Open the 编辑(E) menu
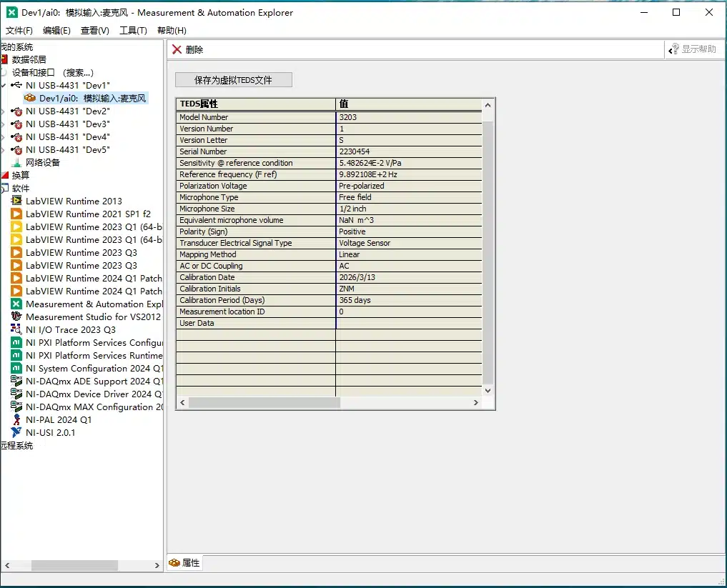Viewport: 727px width, 588px height. click(x=56, y=31)
